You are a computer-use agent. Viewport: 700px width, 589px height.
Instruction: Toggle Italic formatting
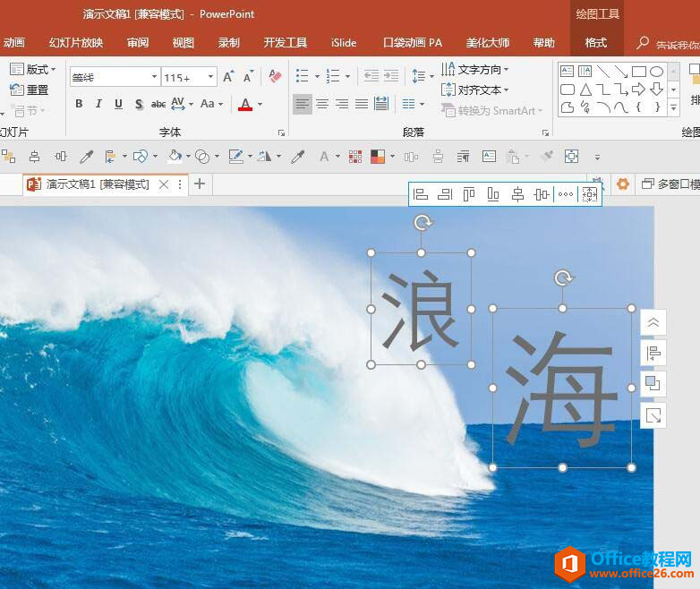98,104
